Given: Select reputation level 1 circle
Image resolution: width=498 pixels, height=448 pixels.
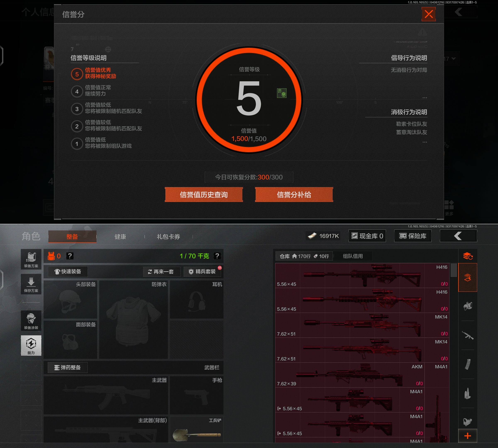Looking at the screenshot, I should tap(77, 144).
